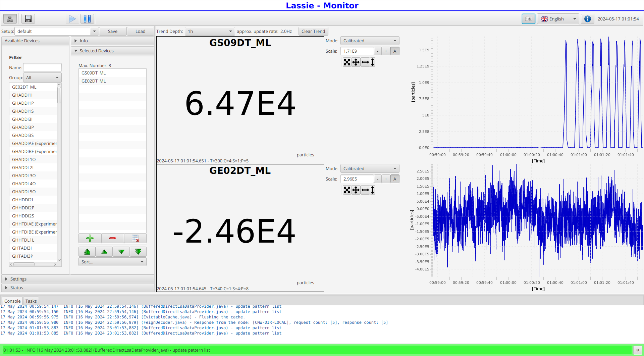
Task: Click the Available Devices header
Action: [35, 41]
